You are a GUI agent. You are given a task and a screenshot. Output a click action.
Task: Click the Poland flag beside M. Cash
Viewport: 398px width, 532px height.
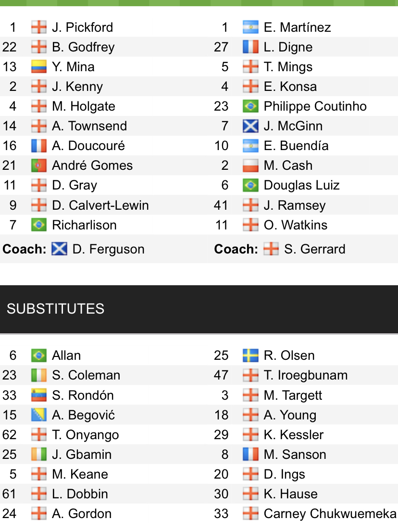tap(250, 165)
